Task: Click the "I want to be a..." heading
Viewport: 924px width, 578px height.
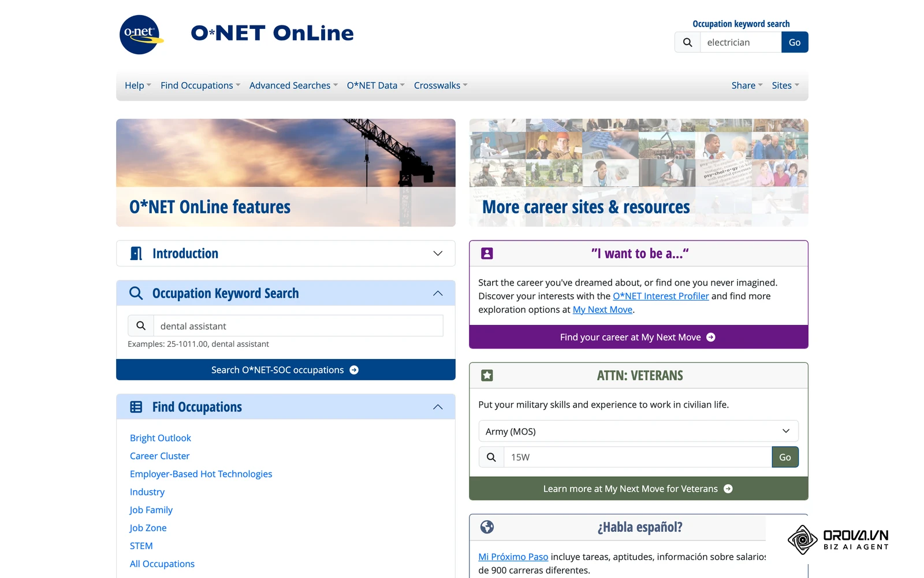Action: 640,254
